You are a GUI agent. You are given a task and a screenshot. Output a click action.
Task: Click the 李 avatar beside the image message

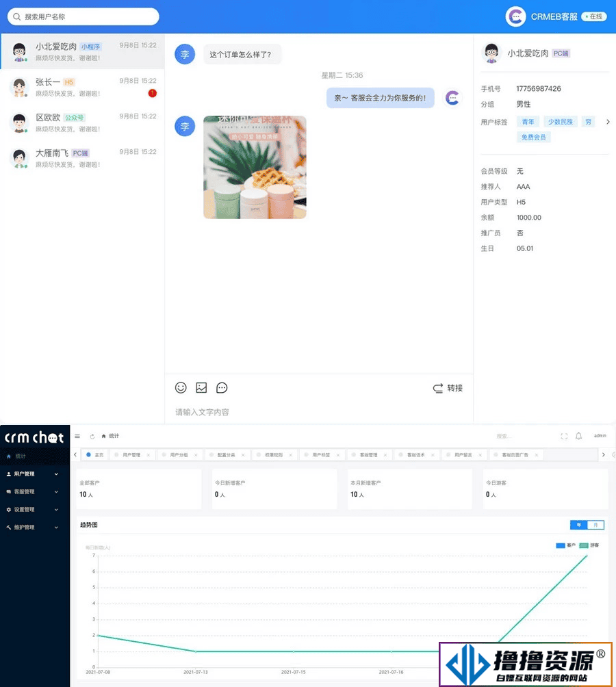(185, 126)
